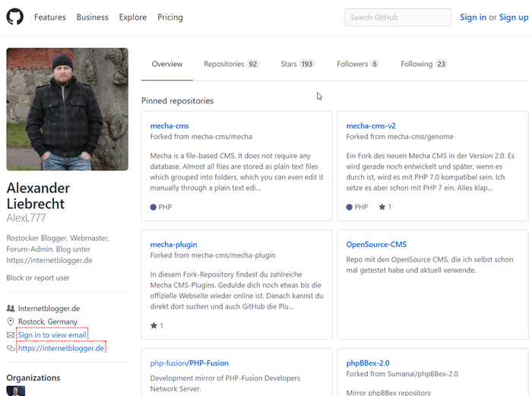The width and height of the screenshot is (532, 396).
Task: View the Followers tab
Action: [358, 64]
